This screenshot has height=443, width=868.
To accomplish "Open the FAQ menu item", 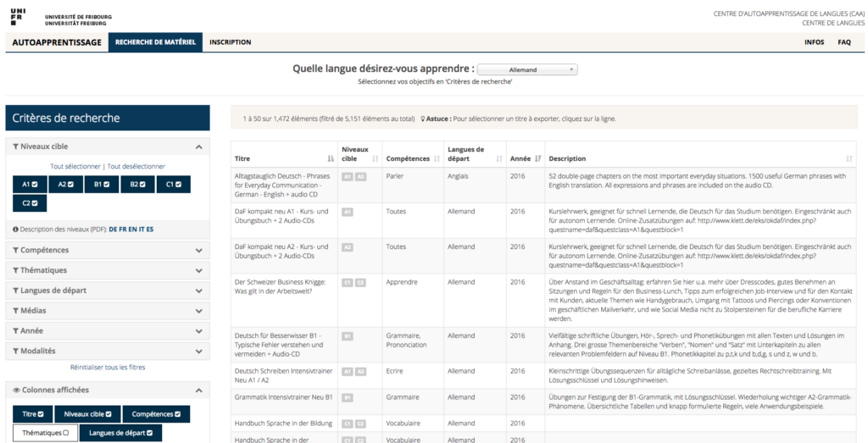I will [x=844, y=42].
